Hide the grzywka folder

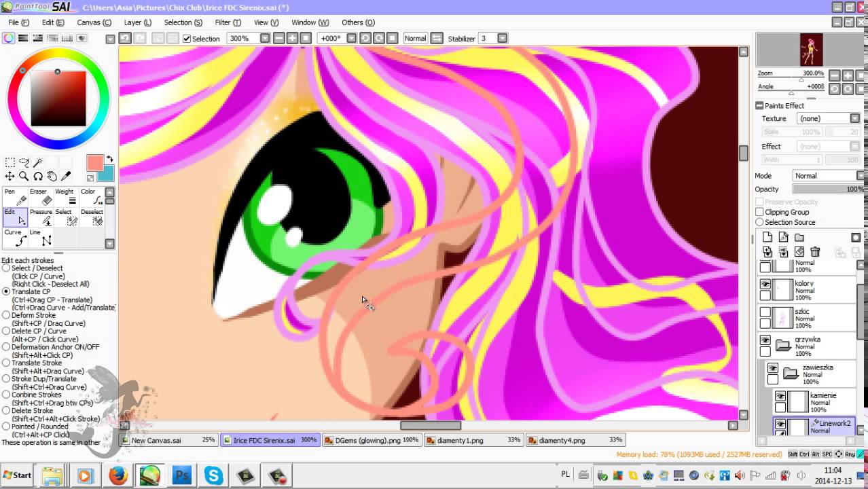point(765,340)
